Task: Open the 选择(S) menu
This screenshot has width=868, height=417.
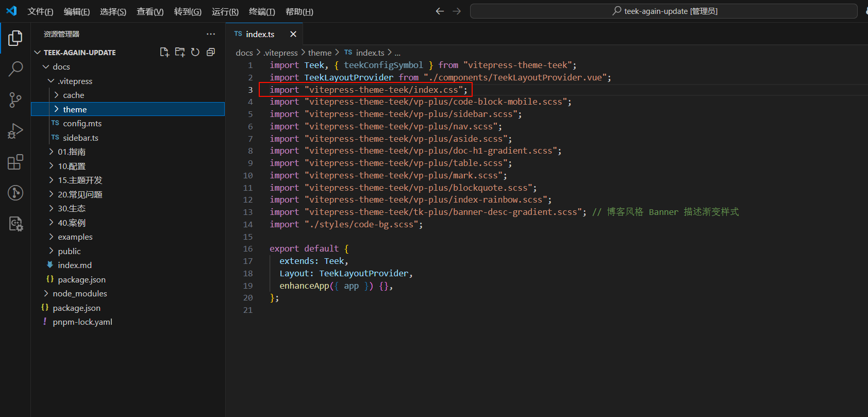Action: pos(113,11)
